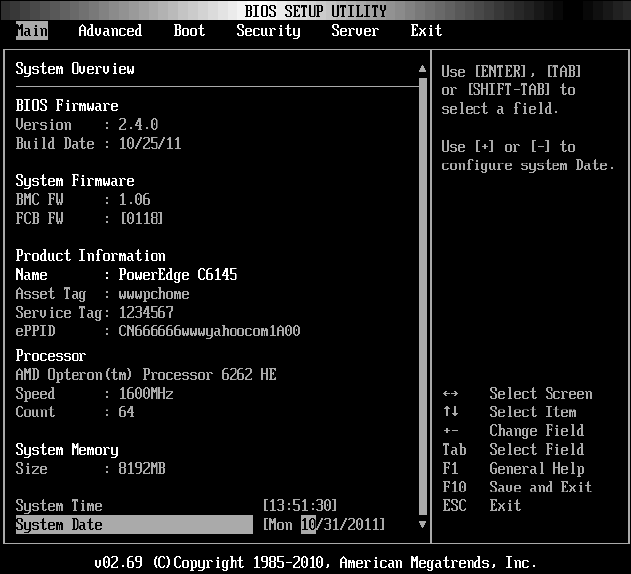
Task: Click the FCB FW value [0118]
Action: coord(142,219)
